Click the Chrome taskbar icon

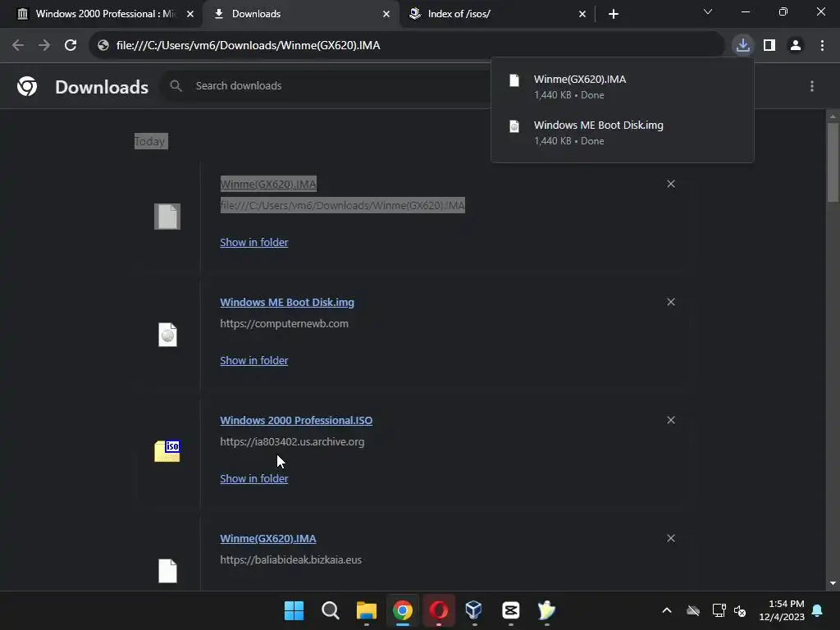pyautogui.click(x=402, y=610)
